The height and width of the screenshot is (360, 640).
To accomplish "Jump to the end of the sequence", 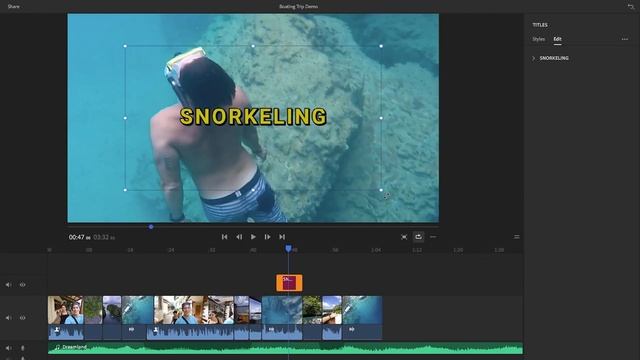I will 282,237.
